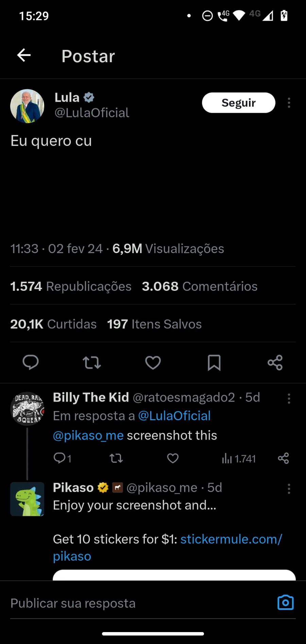Tap the reply icon on main post
306x644 pixels.
pos(31,362)
